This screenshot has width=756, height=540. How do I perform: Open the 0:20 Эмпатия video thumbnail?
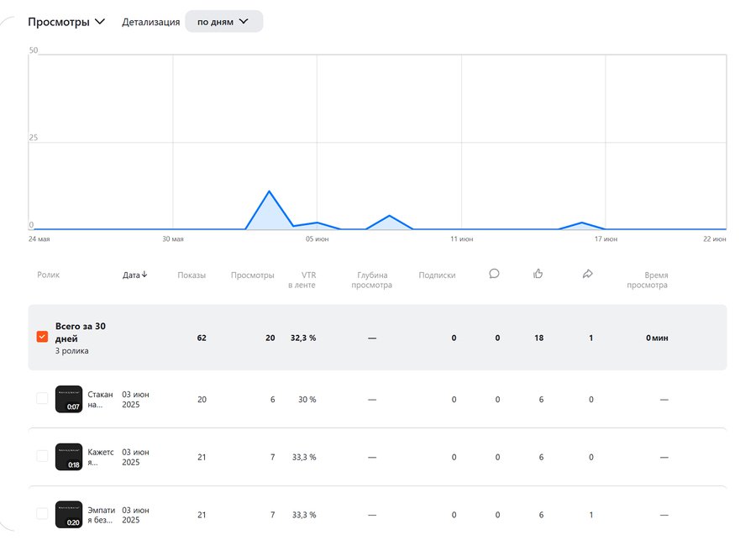click(69, 513)
